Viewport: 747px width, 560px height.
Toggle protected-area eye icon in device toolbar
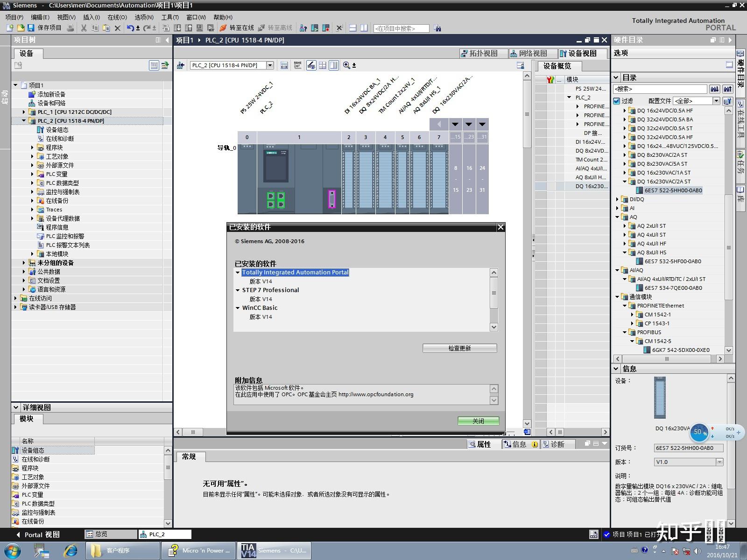[x=311, y=65]
